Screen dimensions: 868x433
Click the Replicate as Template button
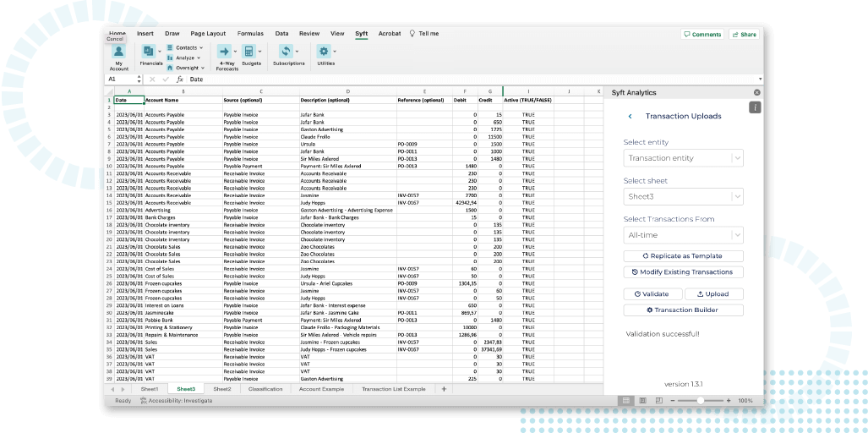683,255
